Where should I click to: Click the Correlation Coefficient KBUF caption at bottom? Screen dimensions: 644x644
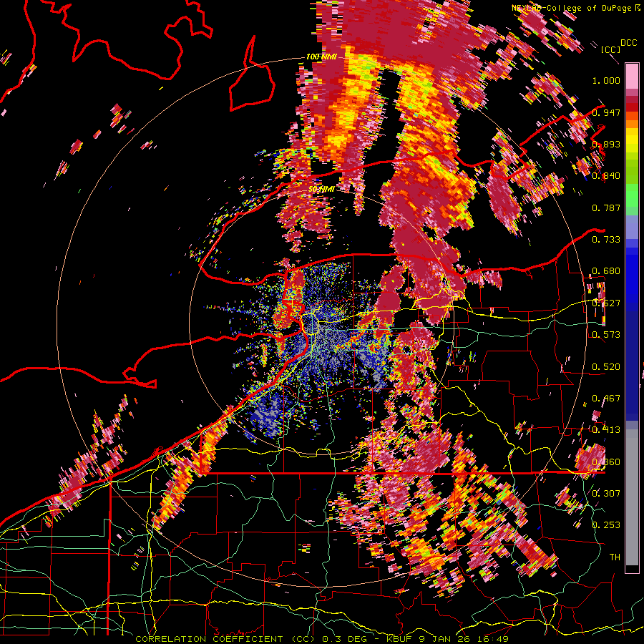point(321,639)
